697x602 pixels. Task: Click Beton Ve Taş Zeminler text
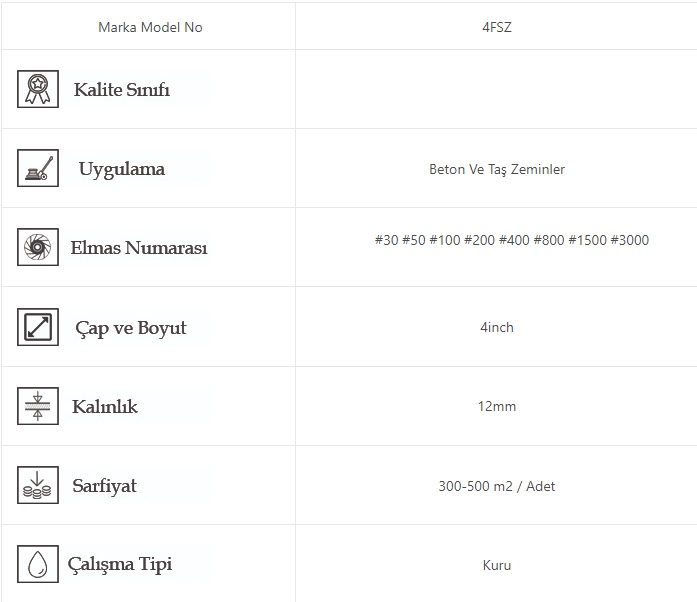496,169
